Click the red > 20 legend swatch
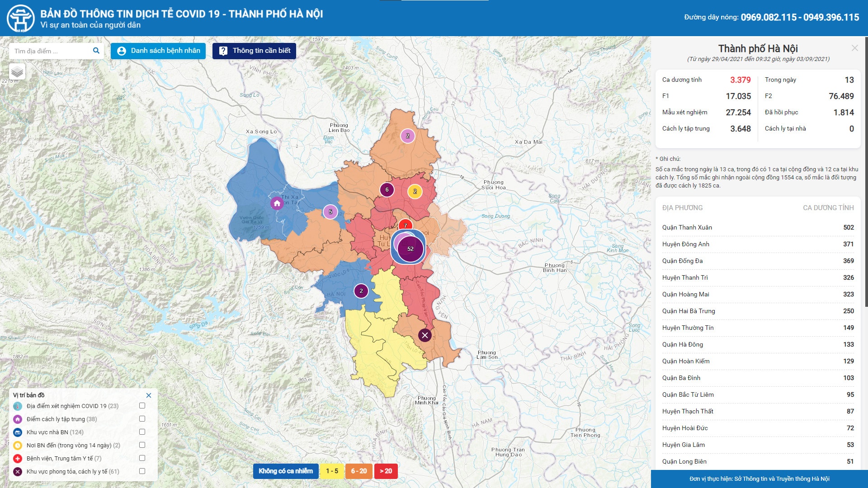Screen dimensions: 868x488 point(386,471)
